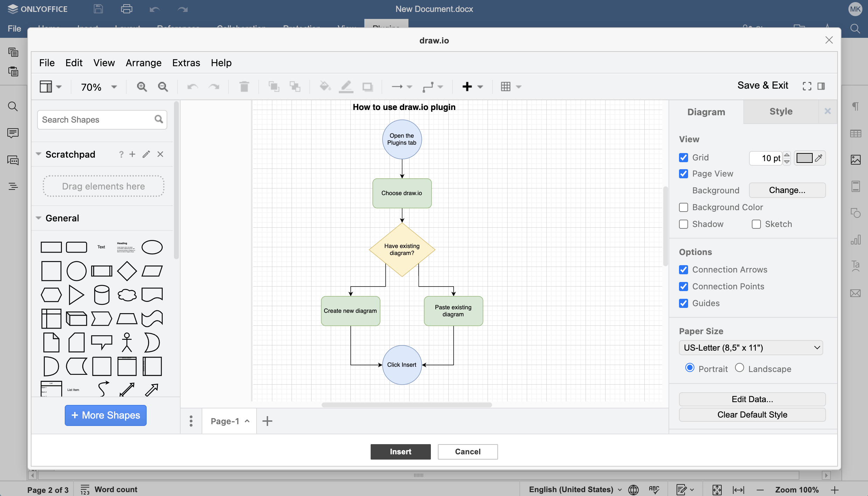
Task: Click the grid color swatch
Action: [804, 158]
